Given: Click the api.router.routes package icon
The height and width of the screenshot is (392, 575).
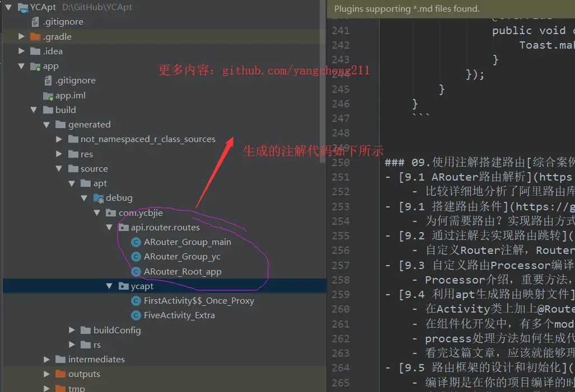Looking at the screenshot, I should pos(124,228).
